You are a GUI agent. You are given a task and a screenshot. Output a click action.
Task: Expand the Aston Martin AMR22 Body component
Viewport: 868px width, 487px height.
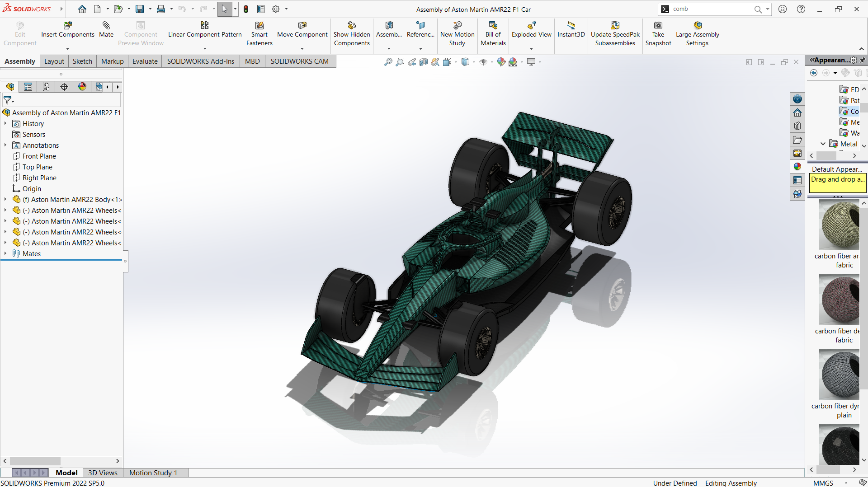(x=5, y=199)
